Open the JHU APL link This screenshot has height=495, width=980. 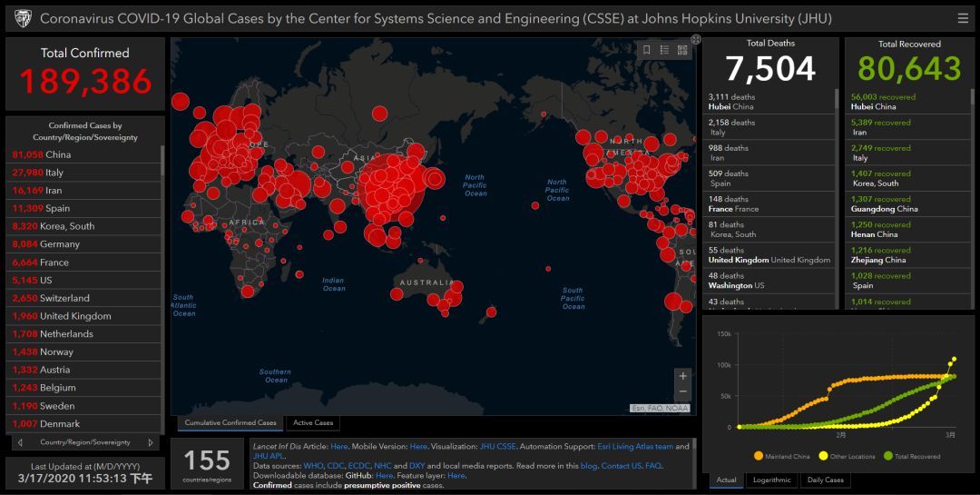[268, 456]
